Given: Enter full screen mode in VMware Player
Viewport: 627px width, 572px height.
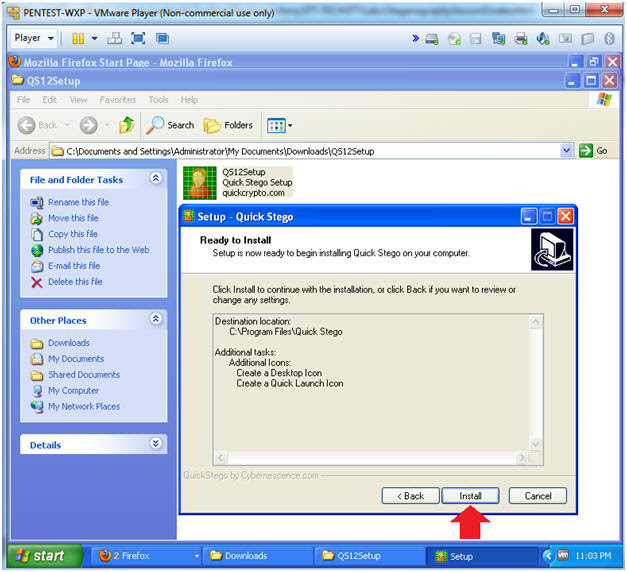Looking at the screenshot, I should [x=138, y=38].
